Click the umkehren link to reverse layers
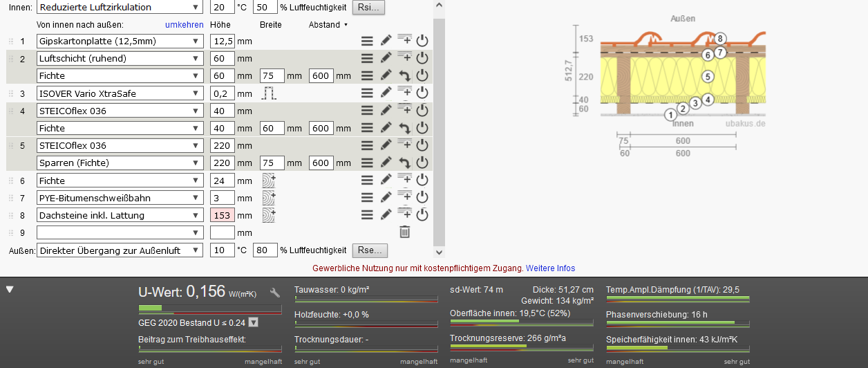Image resolution: width=868 pixels, height=368 pixels. tap(185, 25)
